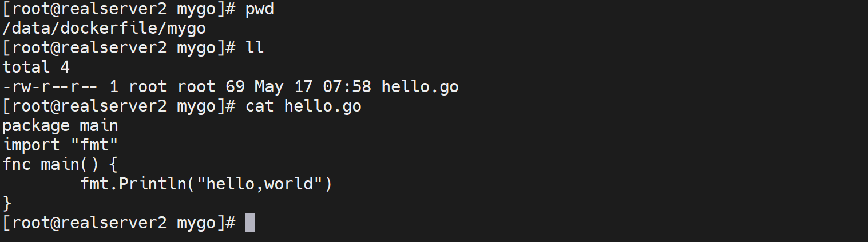The height and width of the screenshot is (242, 868).
Task: Click the block cursor at last prompt
Action: [249, 223]
